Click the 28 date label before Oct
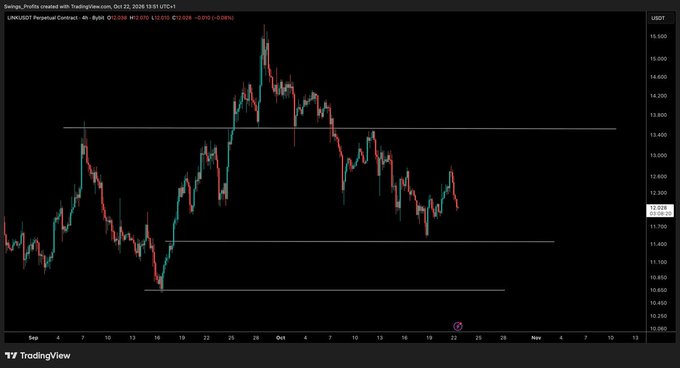The width and height of the screenshot is (680, 368). (x=256, y=338)
